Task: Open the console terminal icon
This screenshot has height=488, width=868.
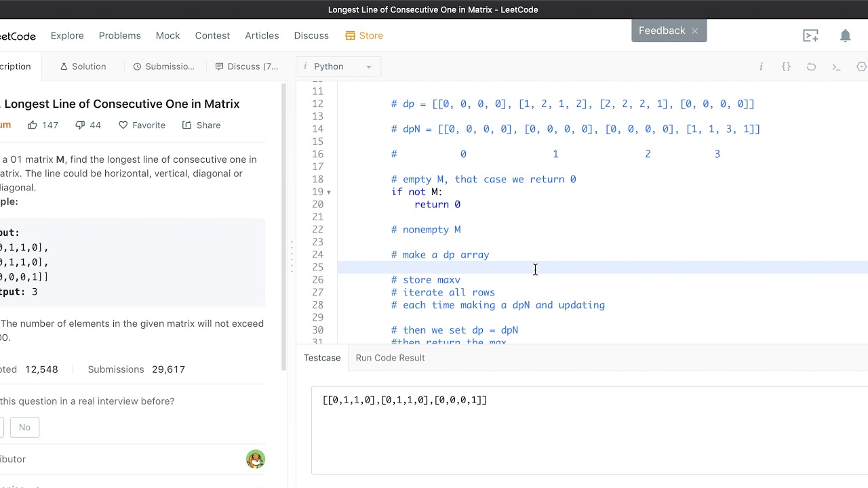Action: point(836,66)
